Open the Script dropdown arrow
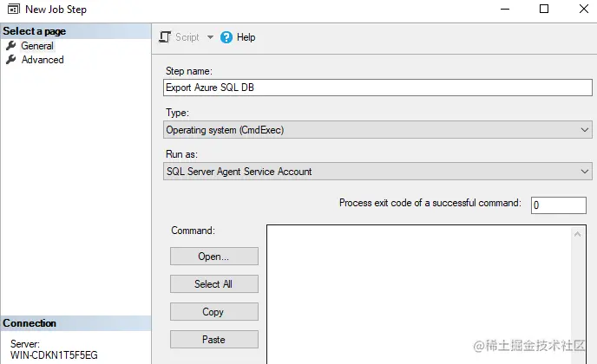This screenshot has height=364, width=597. 210,37
